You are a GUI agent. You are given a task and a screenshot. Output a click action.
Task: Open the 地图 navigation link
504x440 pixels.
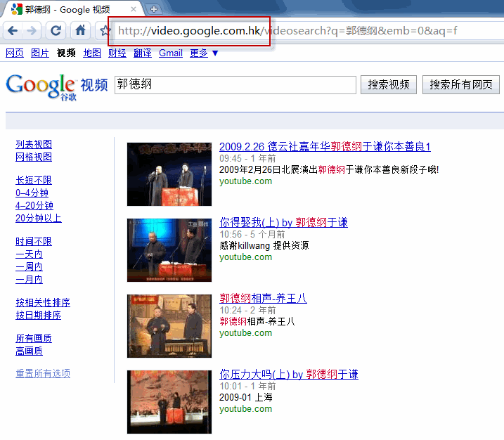pos(92,53)
